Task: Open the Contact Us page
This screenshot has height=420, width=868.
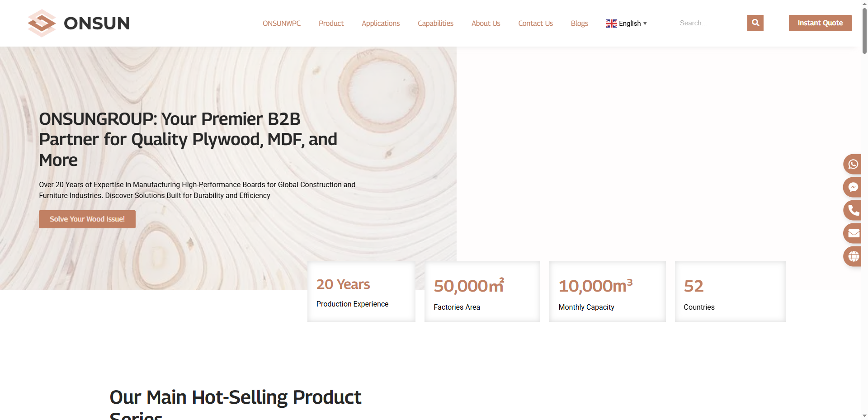Action: pyautogui.click(x=535, y=24)
